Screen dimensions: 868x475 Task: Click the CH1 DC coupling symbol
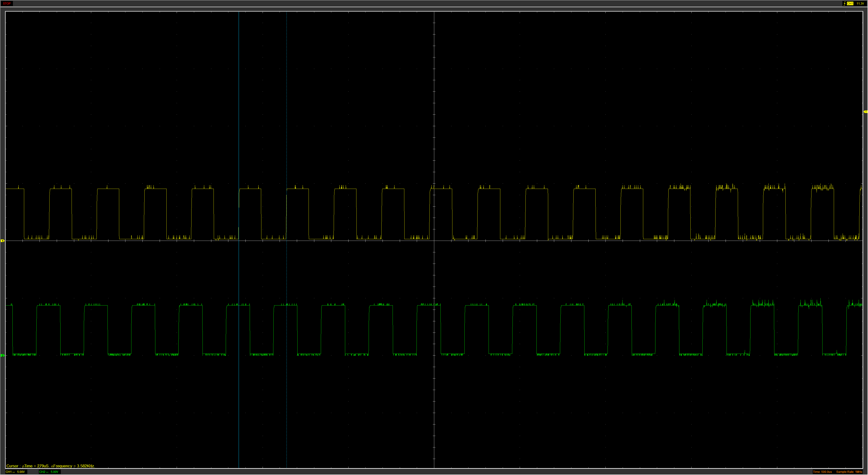point(13,472)
